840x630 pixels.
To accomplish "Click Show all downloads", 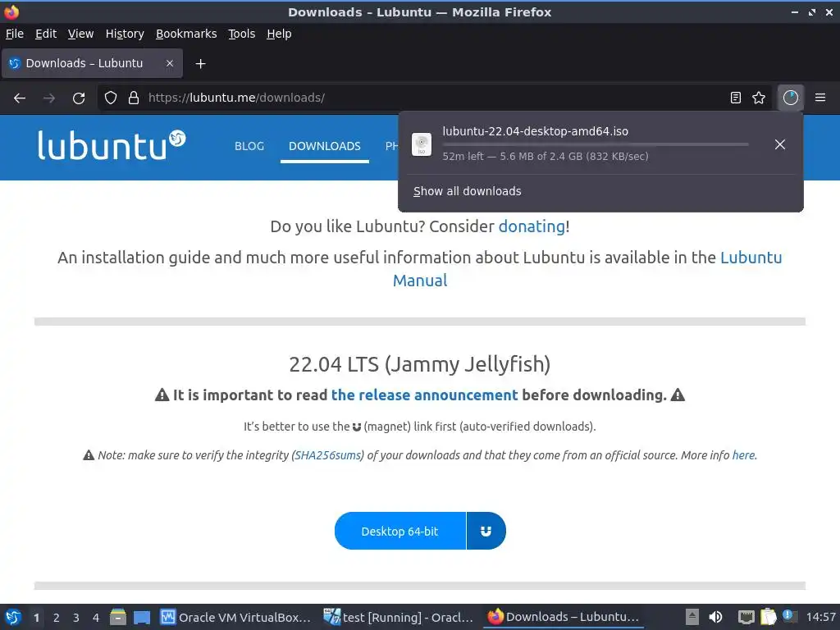I will pyautogui.click(x=467, y=191).
